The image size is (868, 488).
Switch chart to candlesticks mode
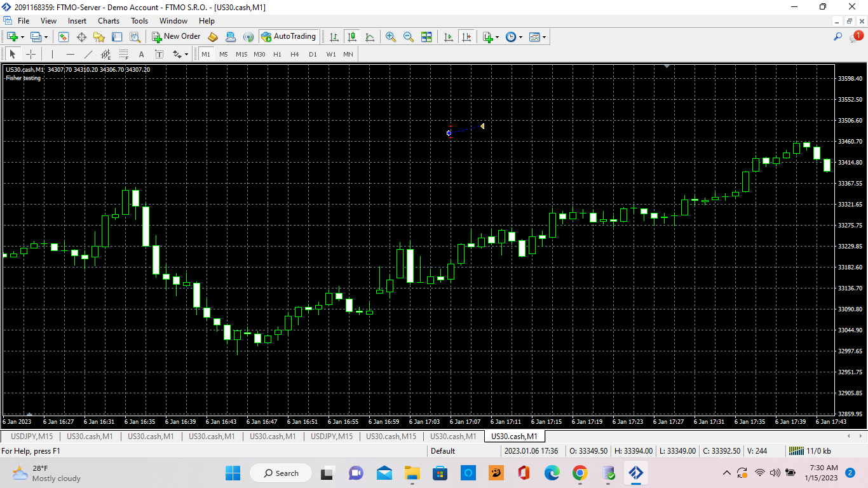[351, 37]
